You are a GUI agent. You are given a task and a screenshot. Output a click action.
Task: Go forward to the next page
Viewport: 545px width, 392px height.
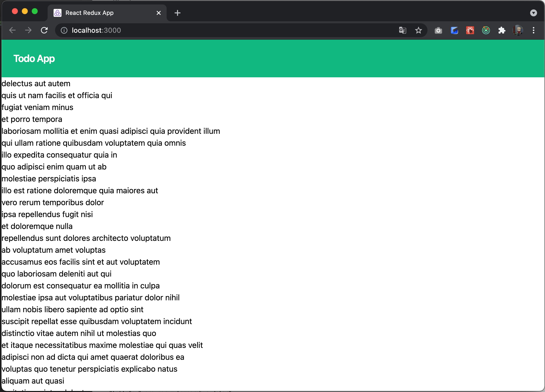(x=28, y=30)
